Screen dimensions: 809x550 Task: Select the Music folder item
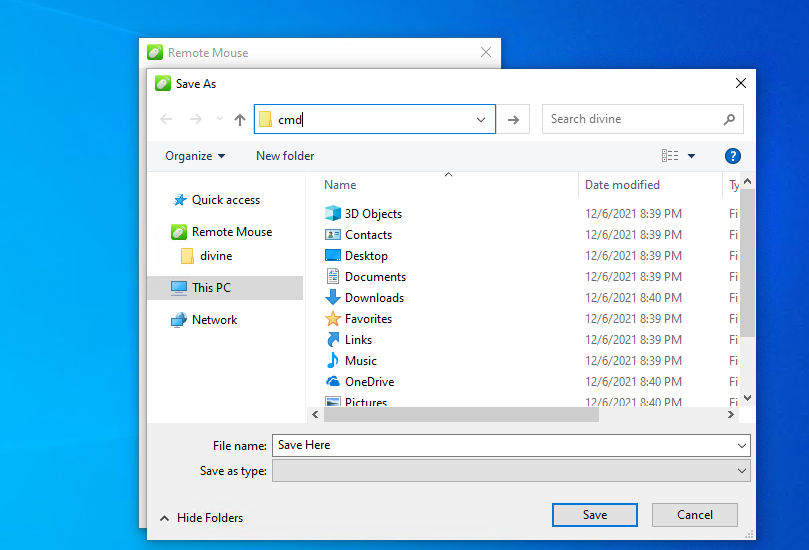click(x=360, y=361)
